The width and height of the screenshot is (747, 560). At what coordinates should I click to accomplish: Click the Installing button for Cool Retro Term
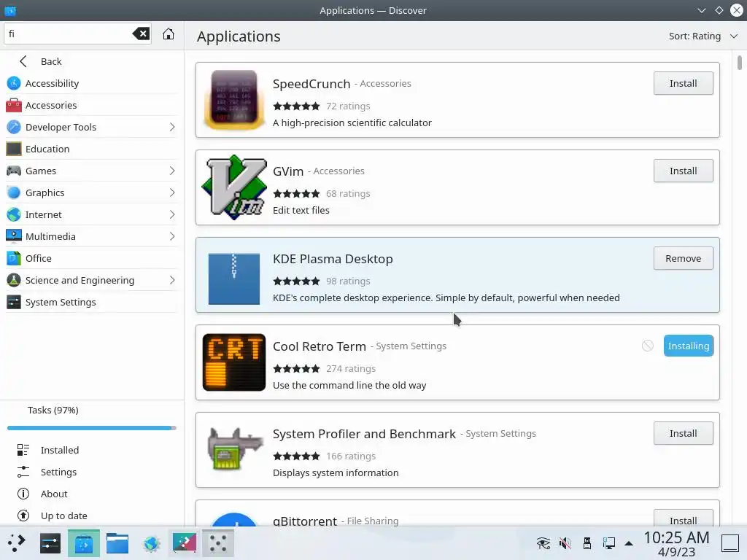point(689,346)
